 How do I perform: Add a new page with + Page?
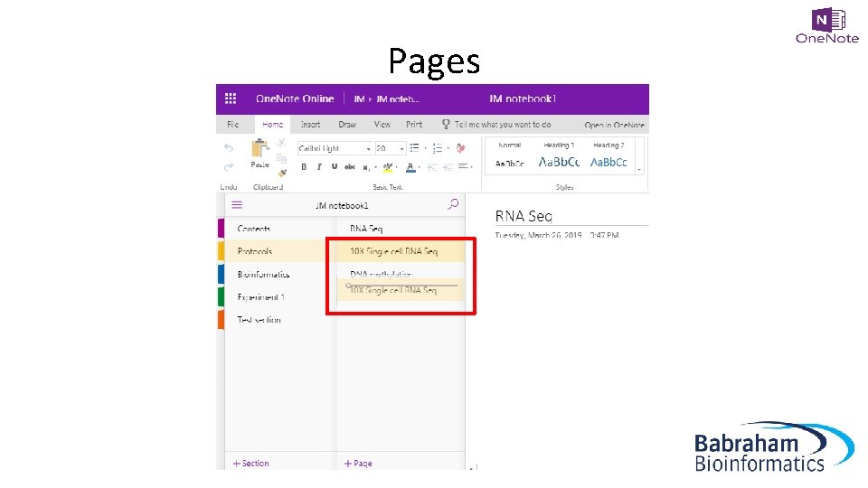359,463
